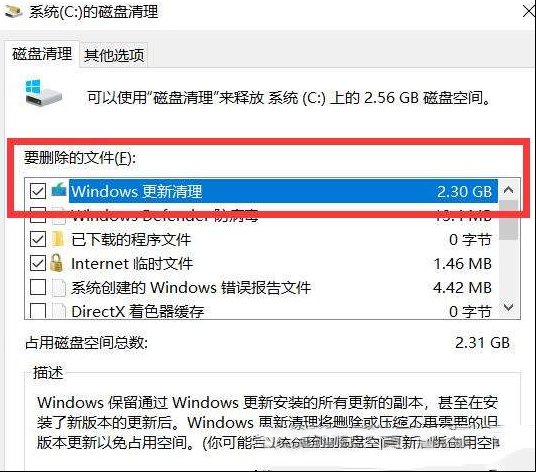Click the file list scrollbar thumb
Screen dimensions: 536x472
pos(509,220)
